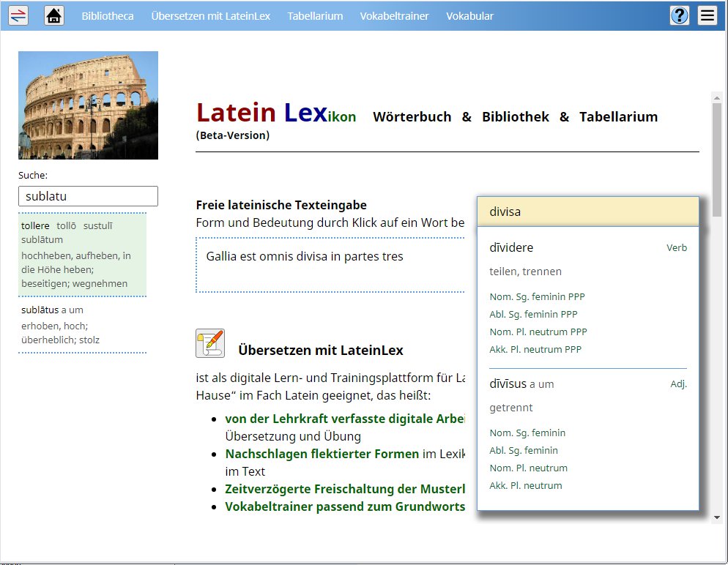Click the Verb label in popup
The image size is (728, 565).
pyautogui.click(x=677, y=247)
